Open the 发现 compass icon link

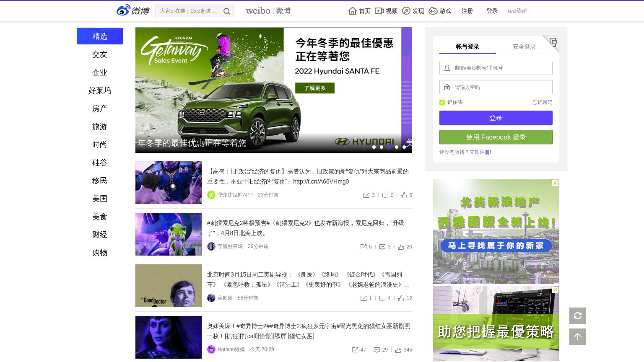(413, 11)
